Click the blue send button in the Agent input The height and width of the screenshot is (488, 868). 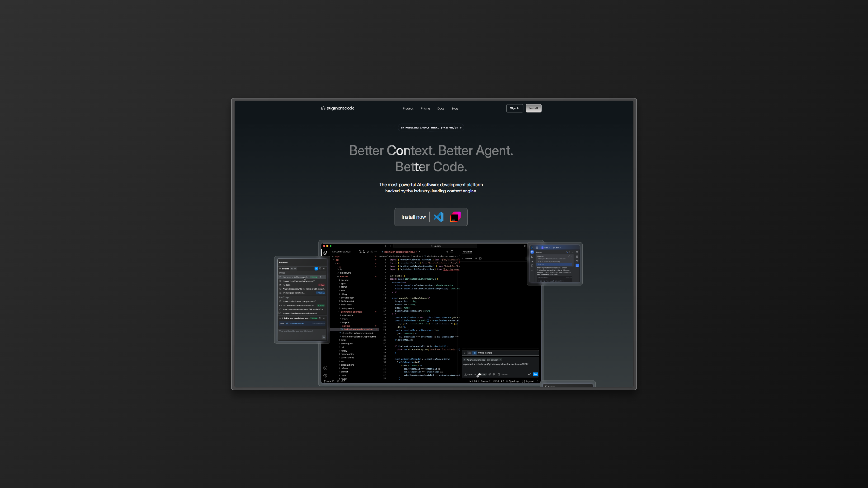tap(535, 374)
